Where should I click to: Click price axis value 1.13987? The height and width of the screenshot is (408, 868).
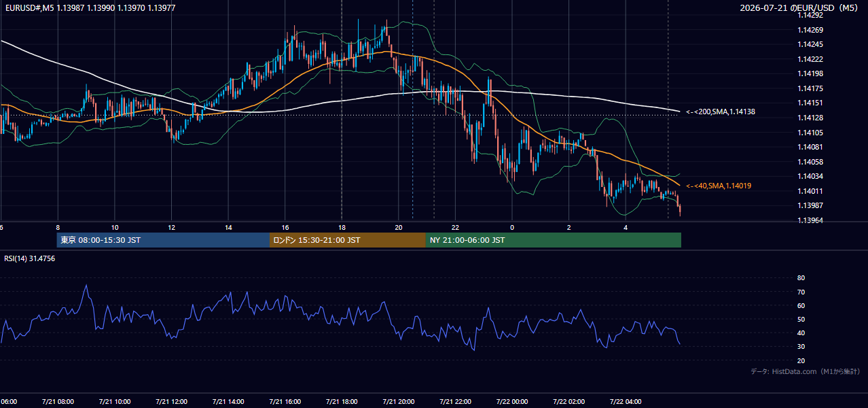[x=810, y=205]
